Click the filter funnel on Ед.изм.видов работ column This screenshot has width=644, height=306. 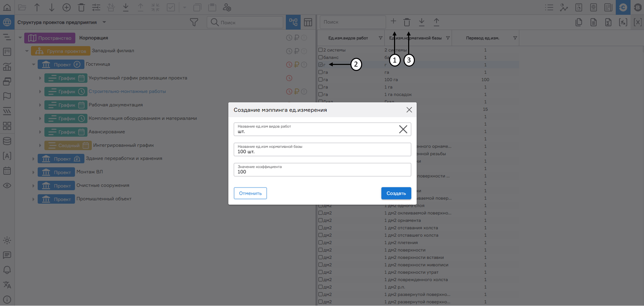(x=380, y=38)
